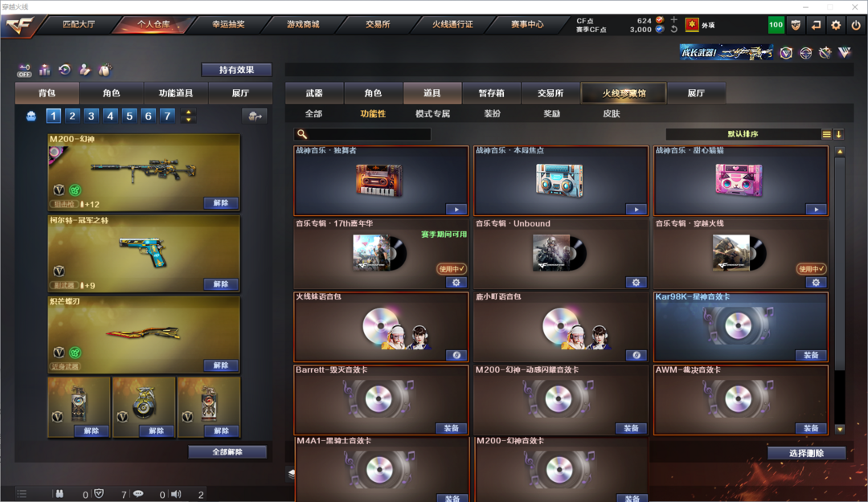Screen dimensions: 868x502
Task: Click the search magnifier icon
Action: (x=301, y=134)
